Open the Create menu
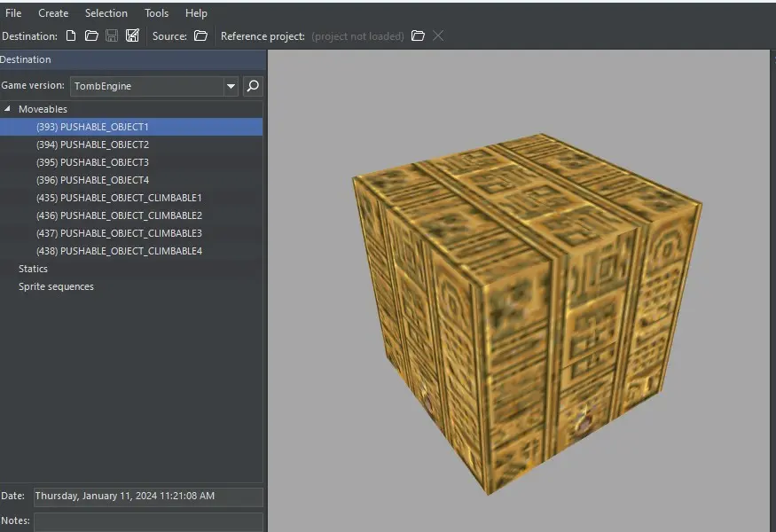Viewport: 776px width, 532px height. pos(53,13)
